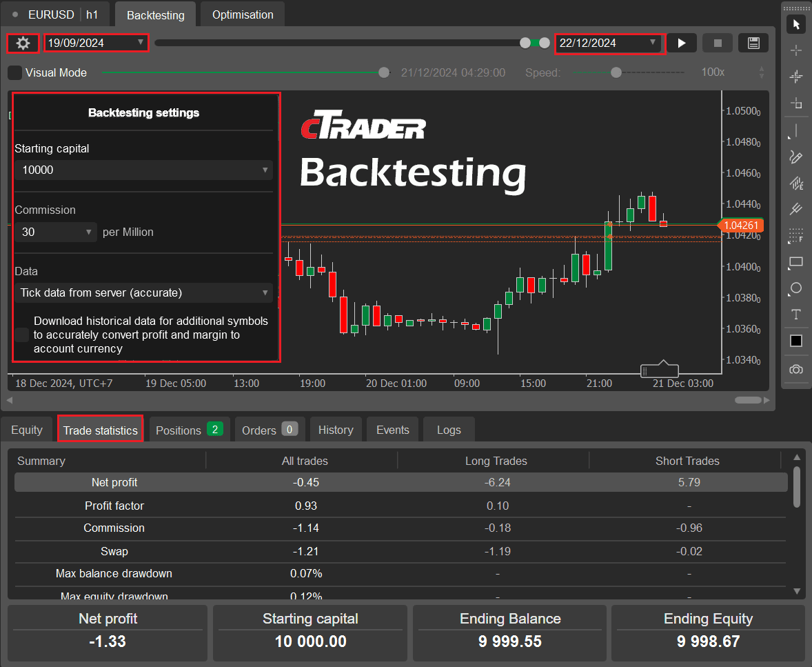Select the Max balance drawdown row

[x=400, y=574]
